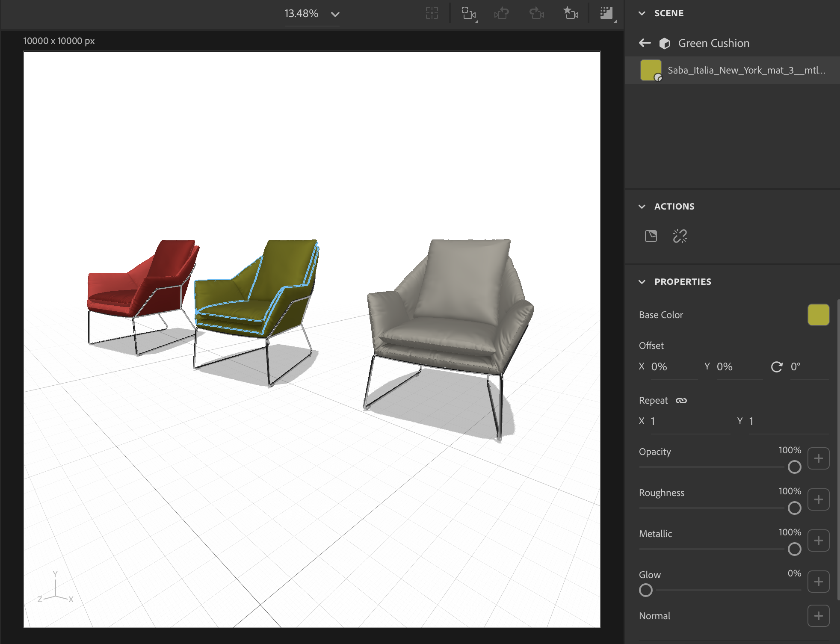Click the Camera Redo icon
Viewport: 840px width, 644px height.
point(536,13)
